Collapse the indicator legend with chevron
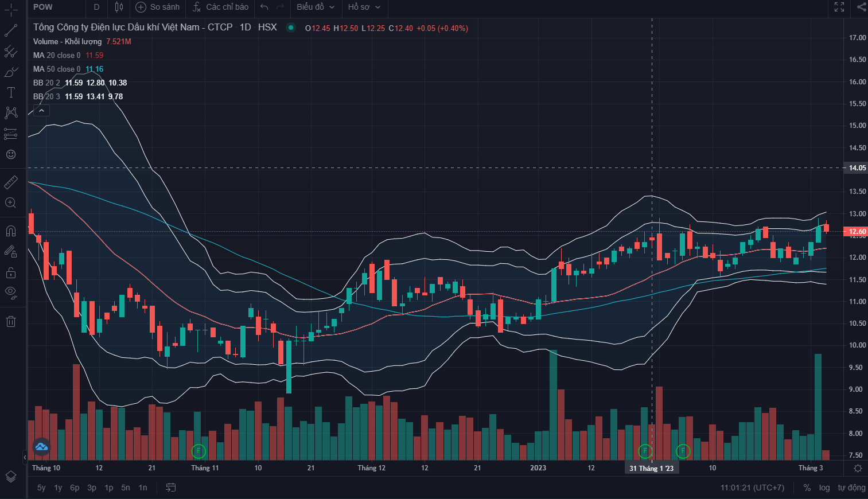Screen dimensions: 868x499 tap(41, 110)
